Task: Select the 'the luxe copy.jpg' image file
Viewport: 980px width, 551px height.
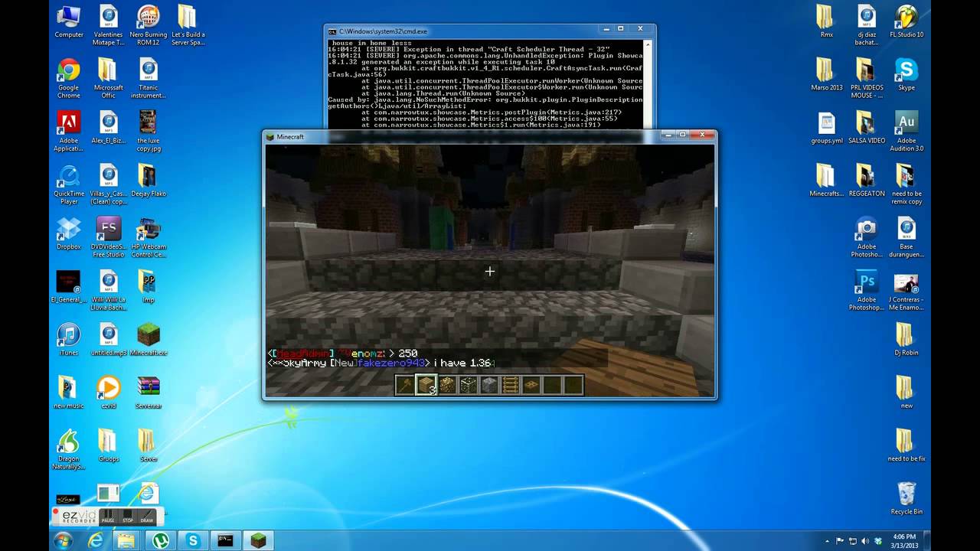Action: [x=149, y=132]
